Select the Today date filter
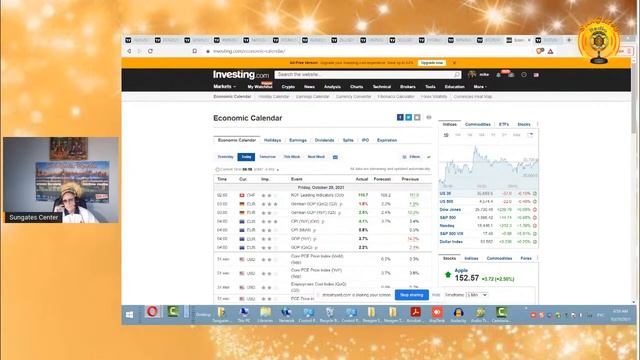 click(x=246, y=157)
